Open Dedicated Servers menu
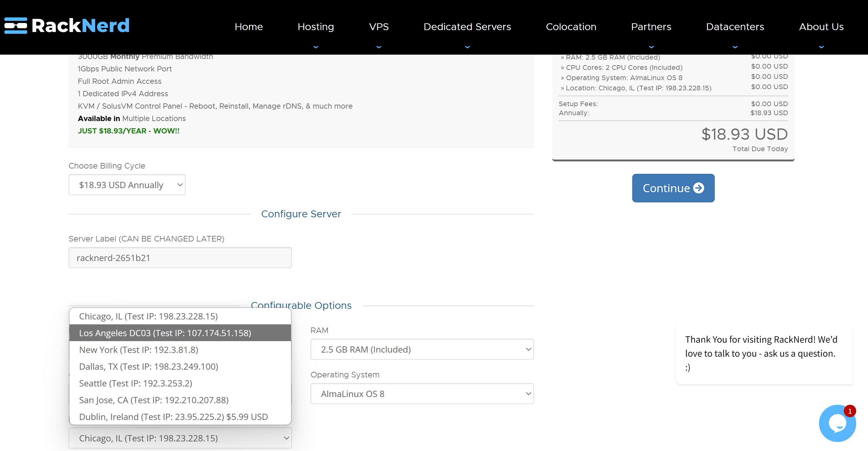The width and height of the screenshot is (868, 451). (467, 27)
